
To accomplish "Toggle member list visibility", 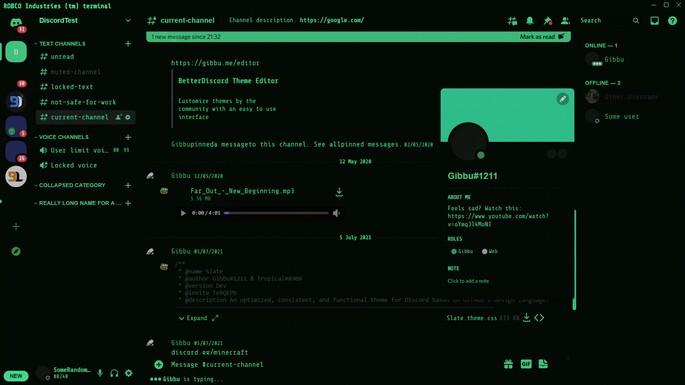I will pos(565,21).
